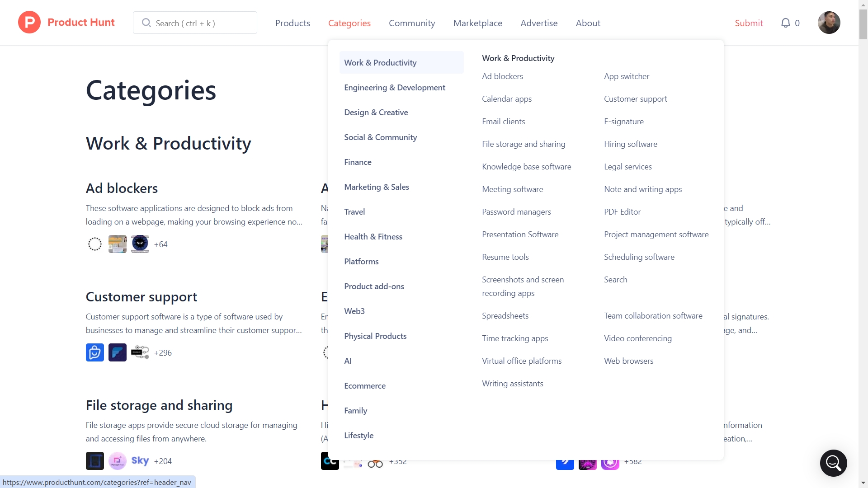Click the Product Hunt logo icon
The height and width of the screenshot is (488, 868).
coord(29,23)
